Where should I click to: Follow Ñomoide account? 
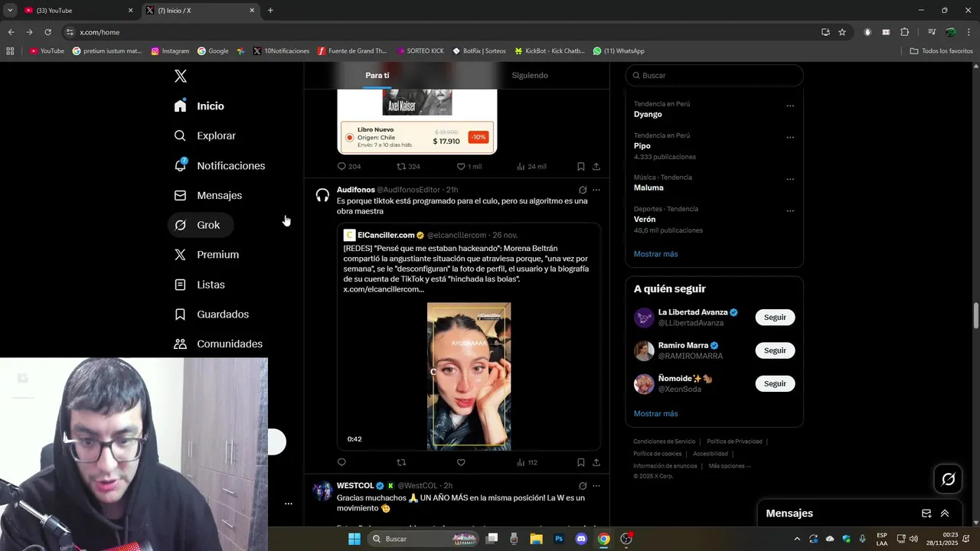(775, 383)
